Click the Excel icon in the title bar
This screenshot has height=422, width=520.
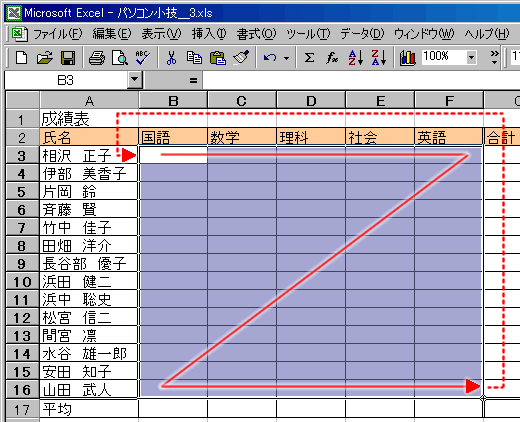(14, 13)
